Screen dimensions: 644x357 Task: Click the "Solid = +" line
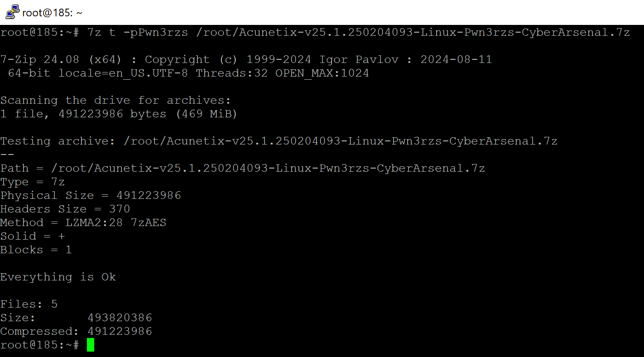tap(33, 236)
